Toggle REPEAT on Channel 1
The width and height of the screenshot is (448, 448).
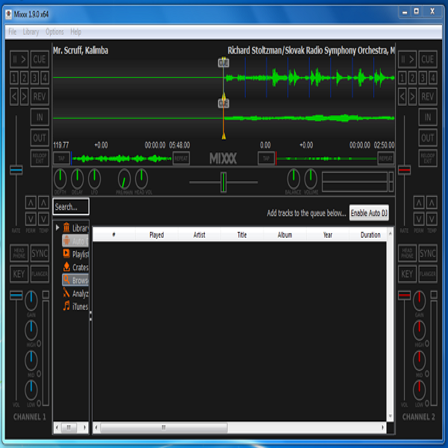(x=181, y=158)
